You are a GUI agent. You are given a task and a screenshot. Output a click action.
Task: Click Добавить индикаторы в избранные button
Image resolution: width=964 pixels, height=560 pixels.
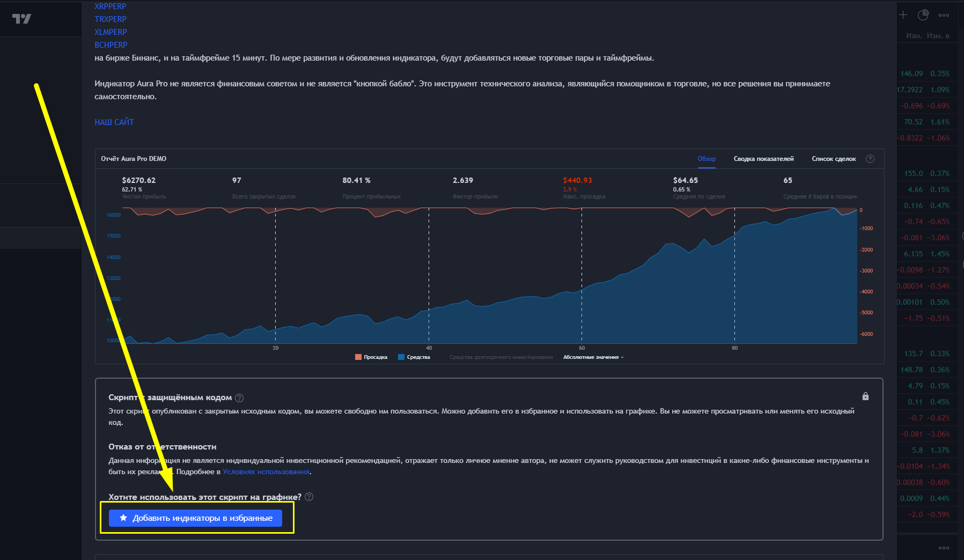195,518
